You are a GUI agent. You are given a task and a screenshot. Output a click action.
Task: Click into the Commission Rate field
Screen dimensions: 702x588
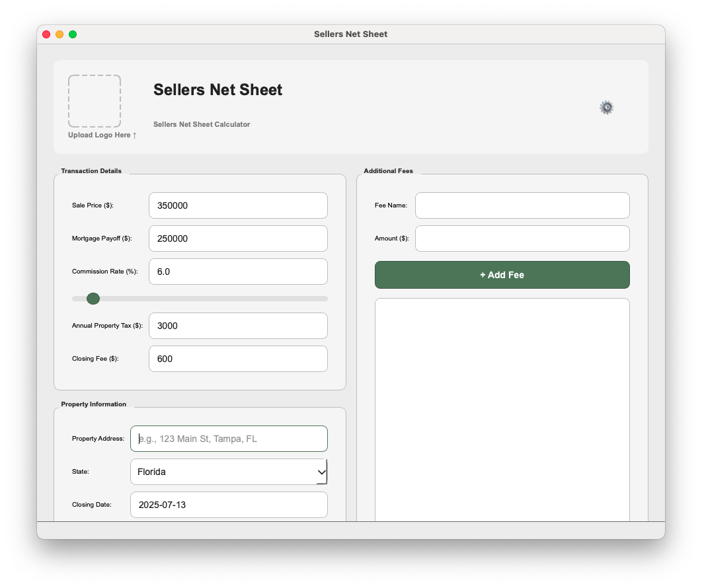click(238, 272)
